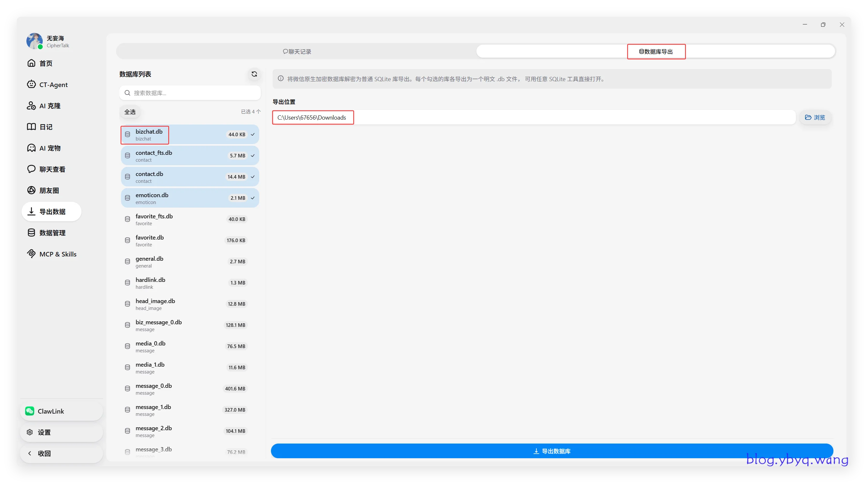Viewport: 868px width, 483px height.
Task: Switch to 聊天记录 tab
Action: click(297, 51)
